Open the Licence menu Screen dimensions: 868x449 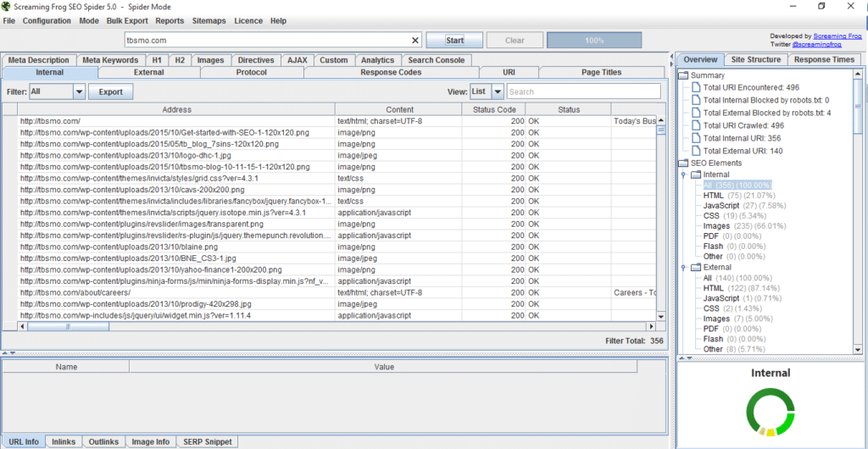pos(248,21)
